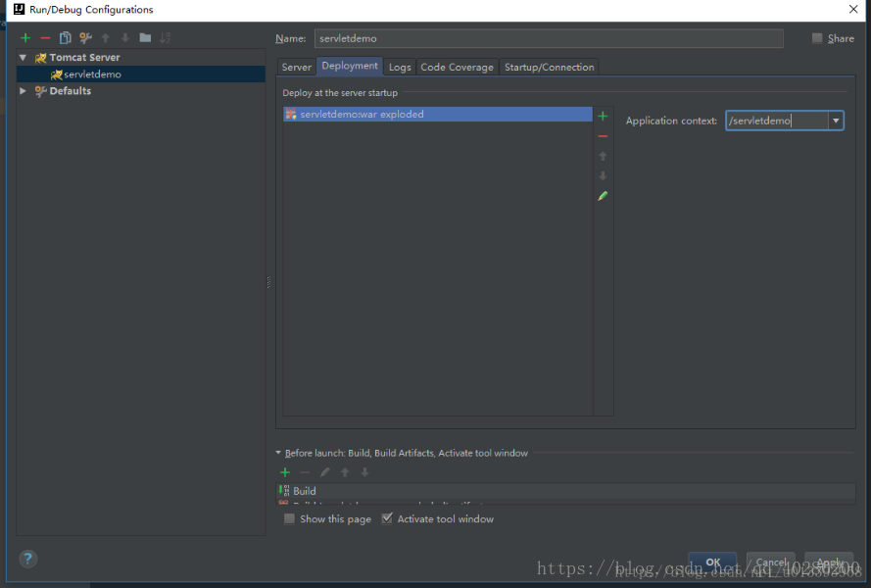The image size is (871, 588).
Task: Select the Deployment tab
Action: pyautogui.click(x=350, y=66)
